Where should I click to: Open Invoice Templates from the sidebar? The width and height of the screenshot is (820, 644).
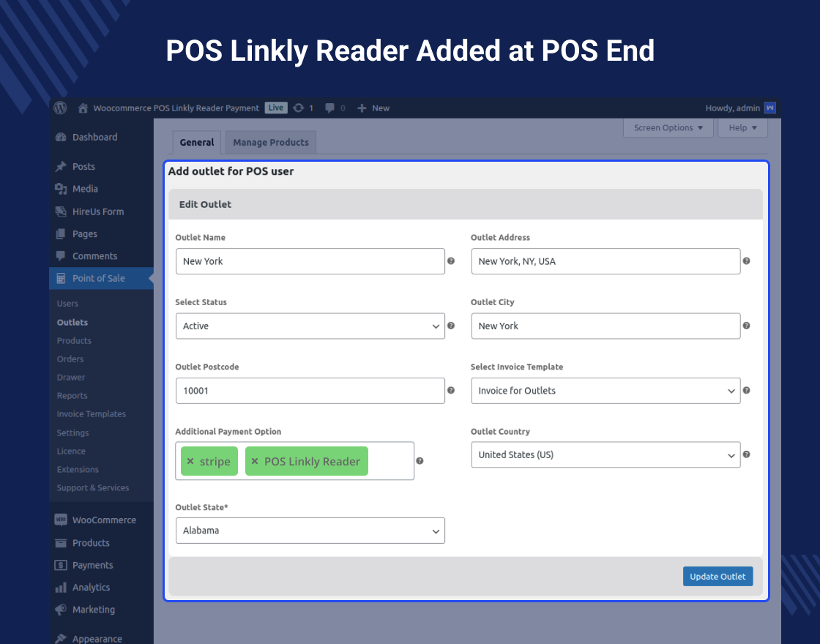(x=91, y=413)
